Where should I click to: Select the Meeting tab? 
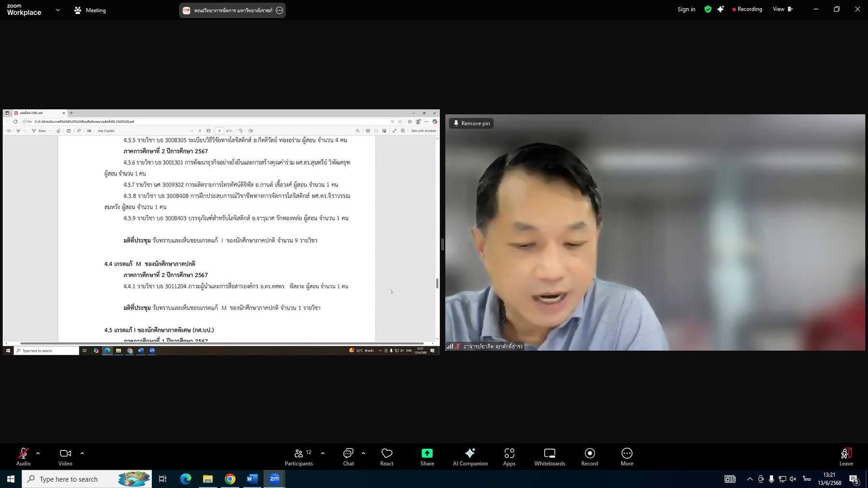[x=90, y=10]
